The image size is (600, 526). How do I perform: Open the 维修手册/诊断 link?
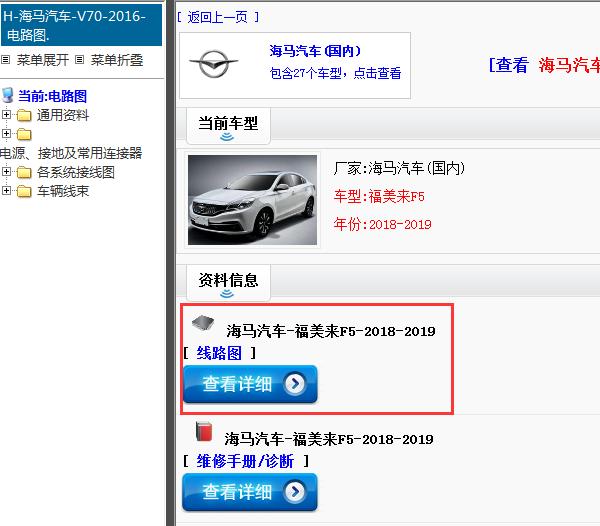[245, 461]
